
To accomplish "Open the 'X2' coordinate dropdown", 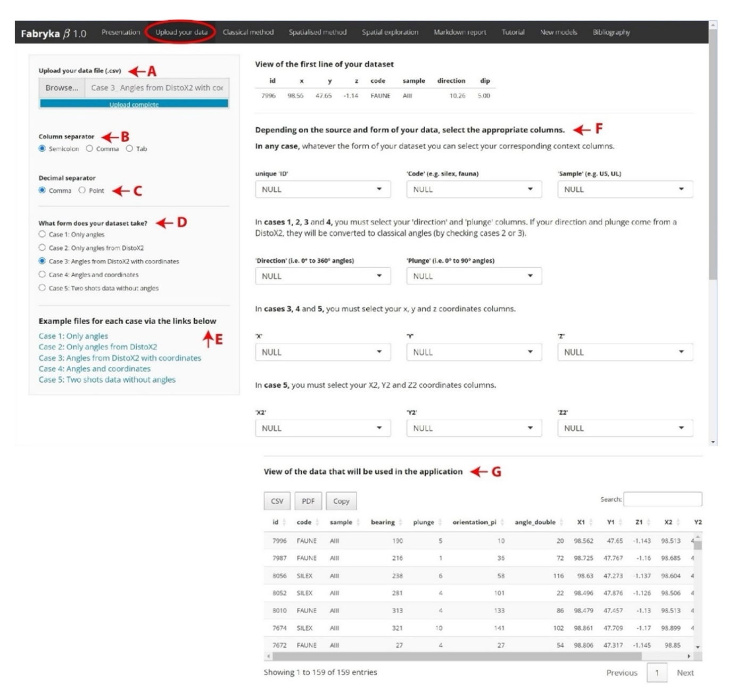I will 322,428.
